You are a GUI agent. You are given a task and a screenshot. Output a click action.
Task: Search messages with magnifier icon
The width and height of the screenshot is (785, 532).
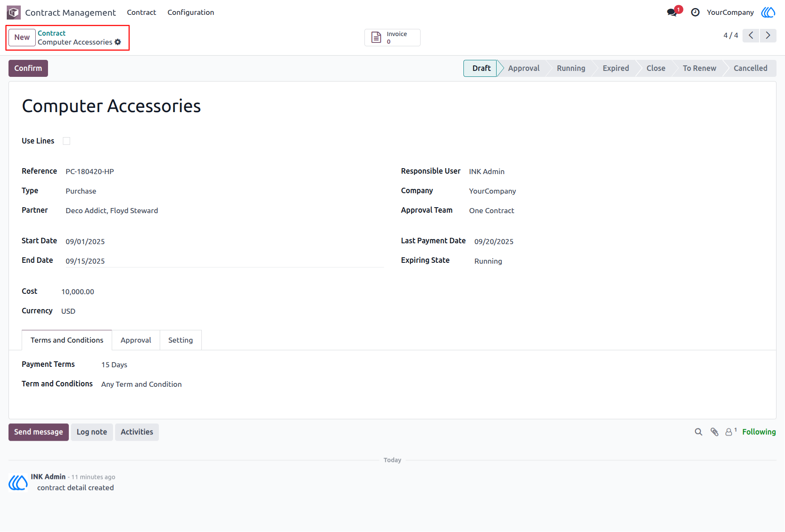click(698, 432)
